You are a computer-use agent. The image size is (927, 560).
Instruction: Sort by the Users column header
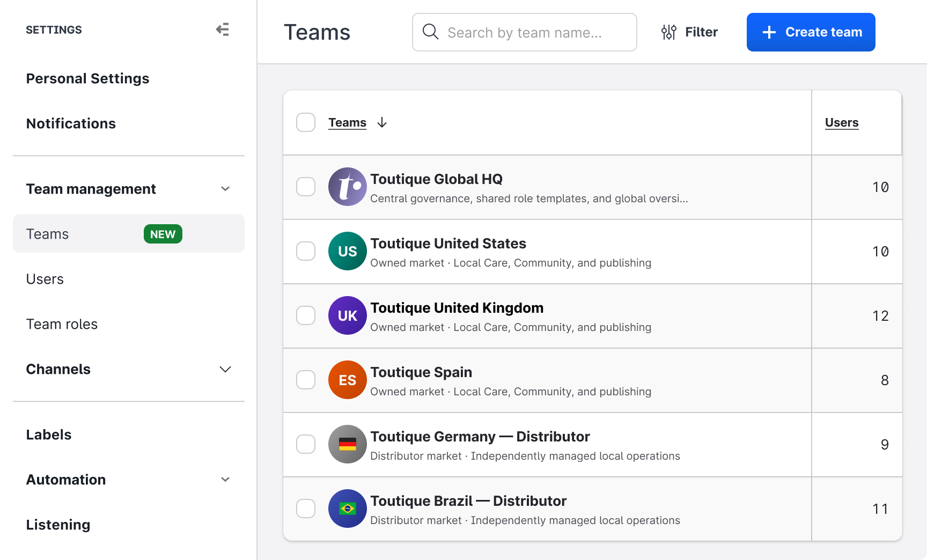[842, 123]
